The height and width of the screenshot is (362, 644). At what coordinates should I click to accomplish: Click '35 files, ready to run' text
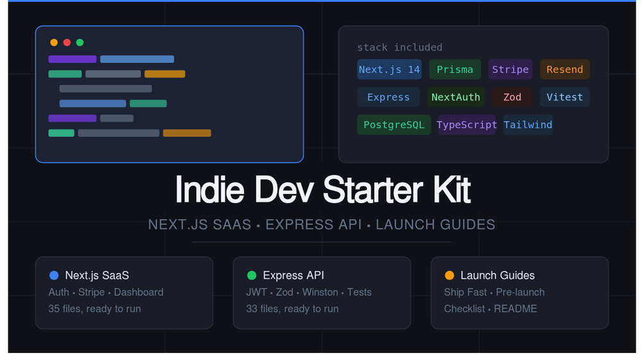pyautogui.click(x=94, y=309)
